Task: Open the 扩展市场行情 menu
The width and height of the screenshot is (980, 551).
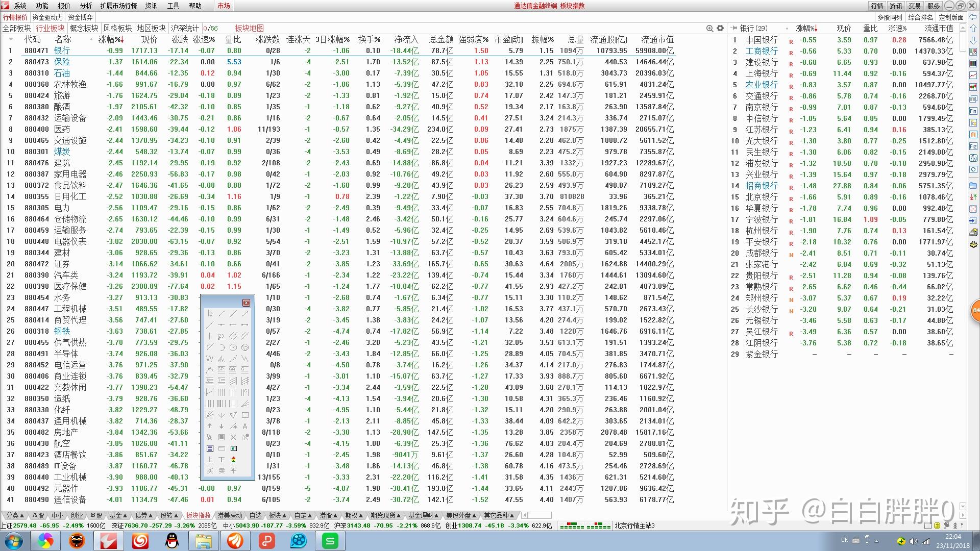Action: [x=118, y=6]
